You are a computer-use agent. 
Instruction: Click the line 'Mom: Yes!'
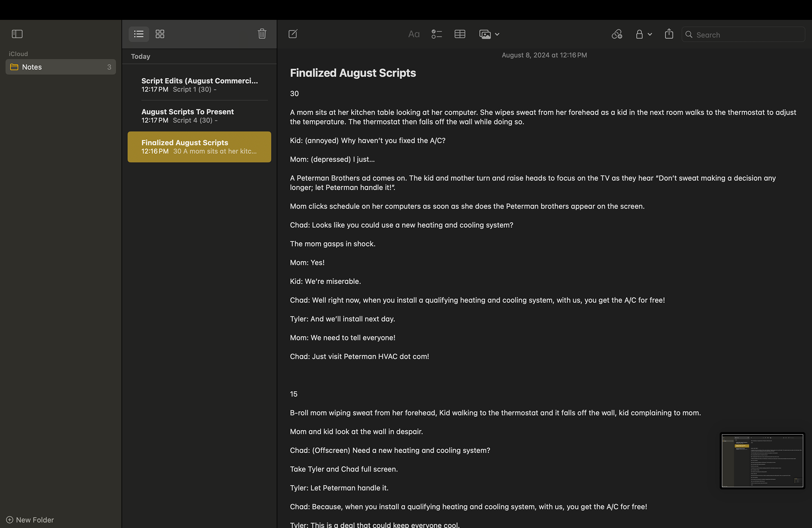307,263
